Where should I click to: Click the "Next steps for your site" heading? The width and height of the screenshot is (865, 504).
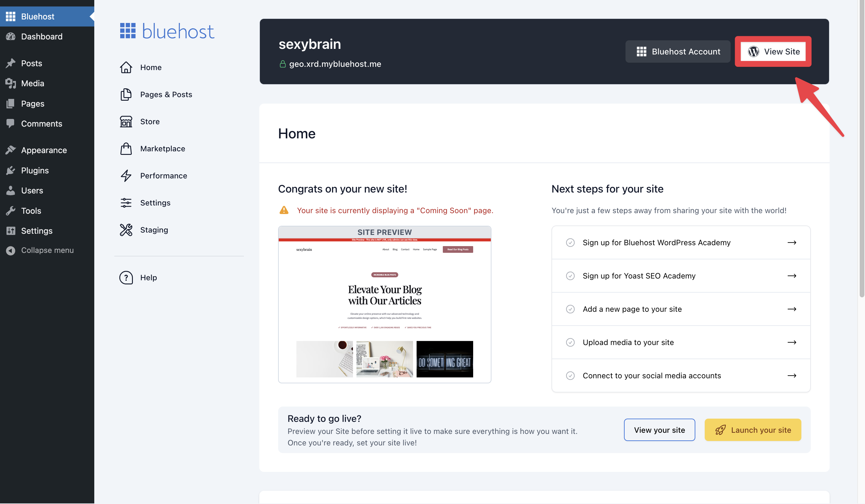[x=607, y=189]
